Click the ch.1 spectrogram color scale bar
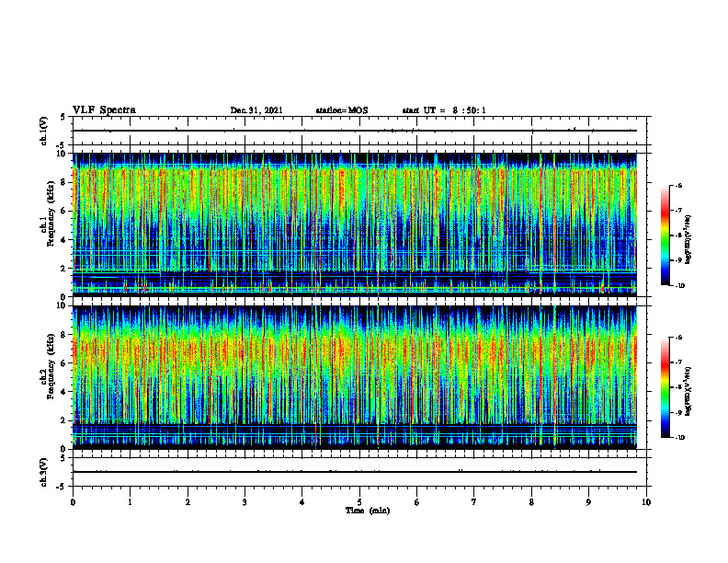The width and height of the screenshot is (728, 563). coord(665,236)
